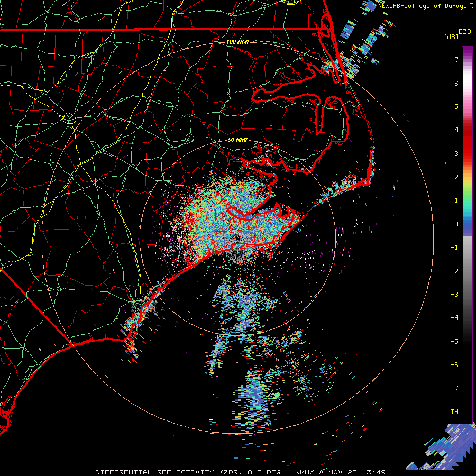Click the "8 NOV 25" date in caption
476x476 pixels.
tap(340, 472)
